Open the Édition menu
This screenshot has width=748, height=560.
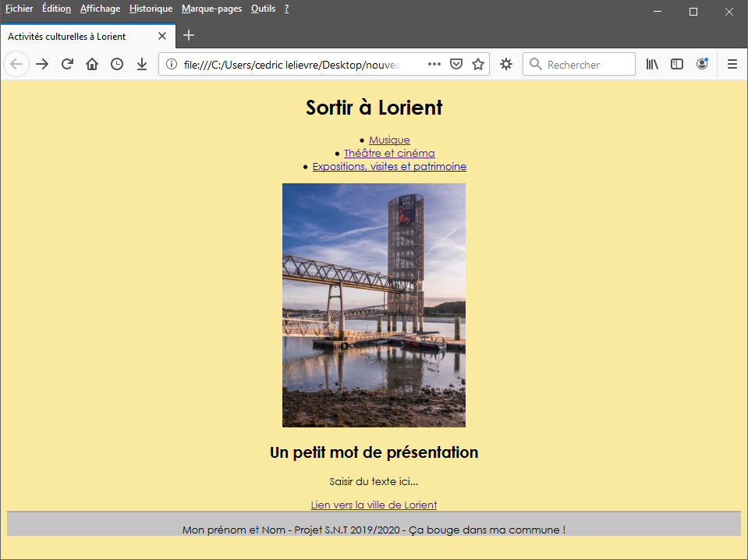coord(56,9)
